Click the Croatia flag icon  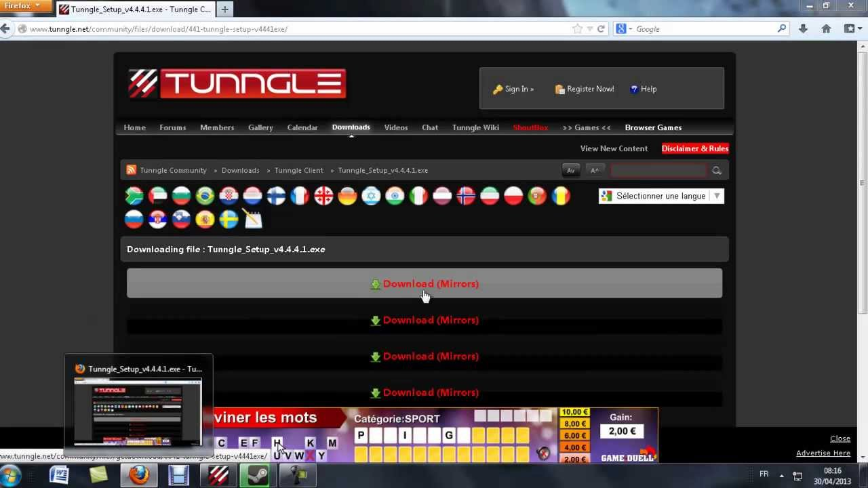tap(229, 196)
